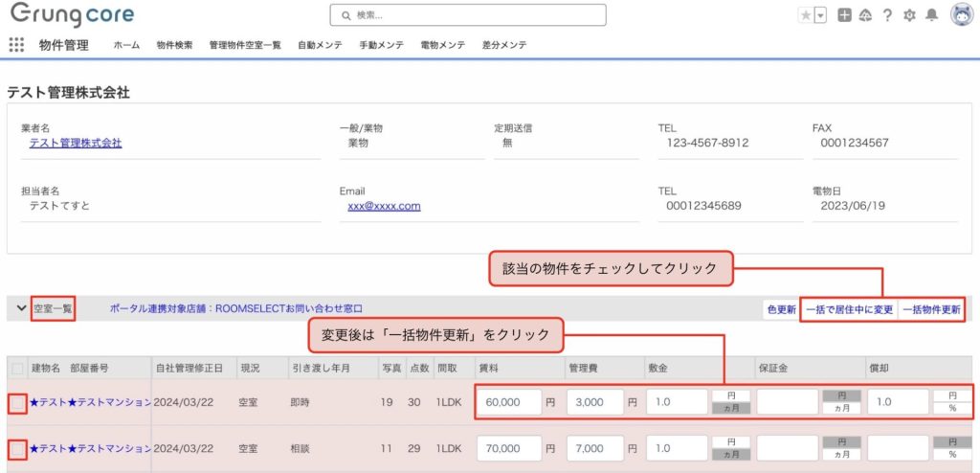Image resolution: width=980 pixels, height=473 pixels.
Task: Click the first row 賃料 input field
Action: (508, 402)
